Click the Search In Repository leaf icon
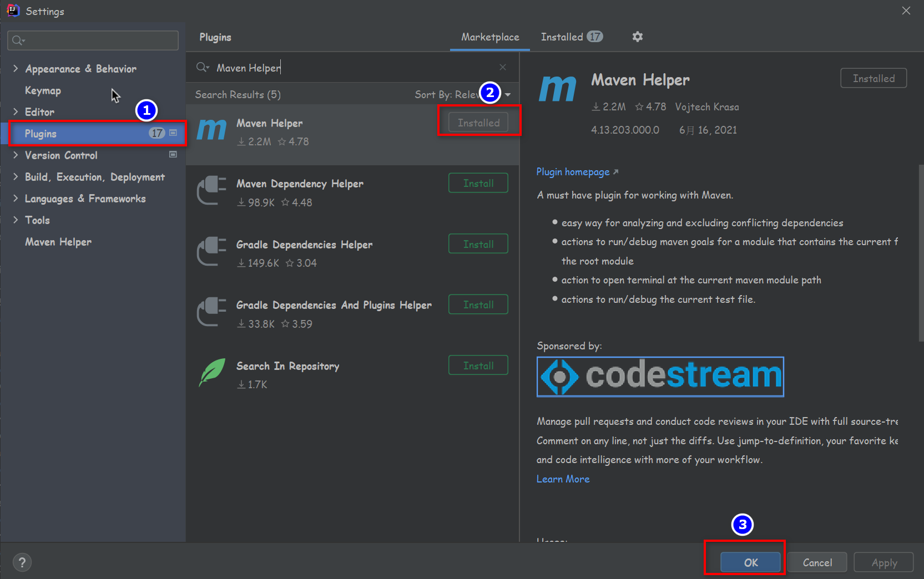The image size is (924, 579). tap(212, 372)
